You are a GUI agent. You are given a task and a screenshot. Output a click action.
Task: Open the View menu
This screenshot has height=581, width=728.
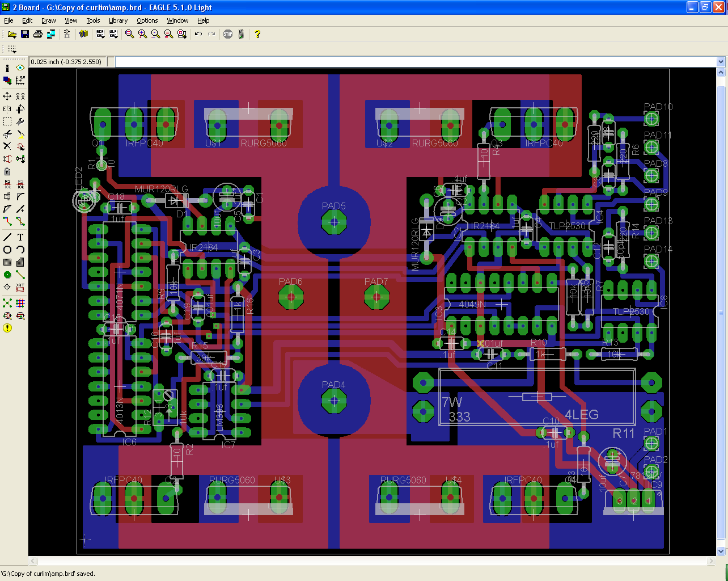(x=71, y=20)
